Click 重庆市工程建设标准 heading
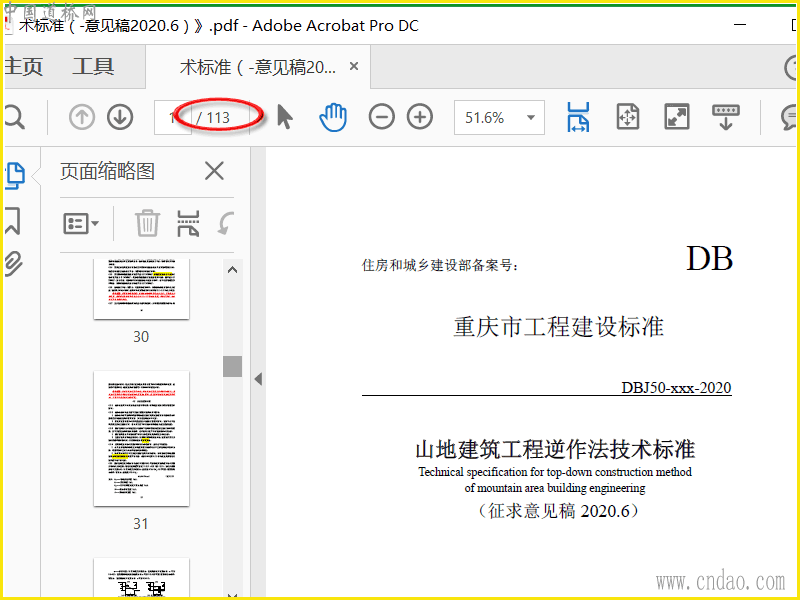800x600 pixels. pyautogui.click(x=559, y=327)
